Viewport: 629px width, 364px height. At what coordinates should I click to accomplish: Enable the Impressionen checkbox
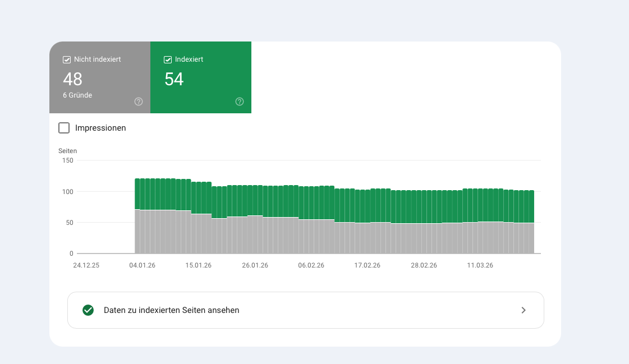(x=65, y=128)
